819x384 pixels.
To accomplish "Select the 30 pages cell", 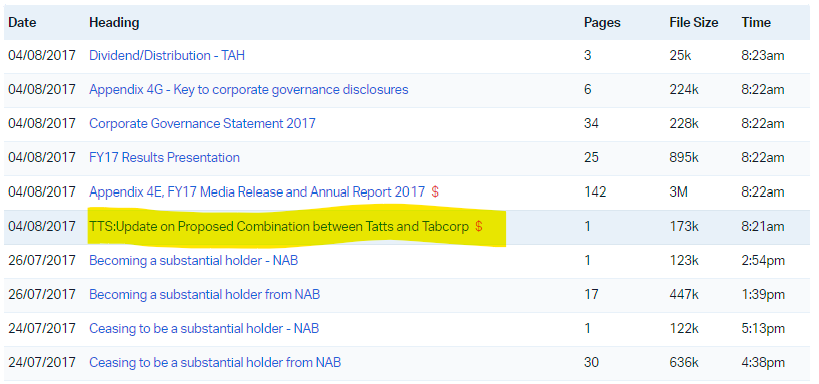I will pyautogui.click(x=591, y=362).
